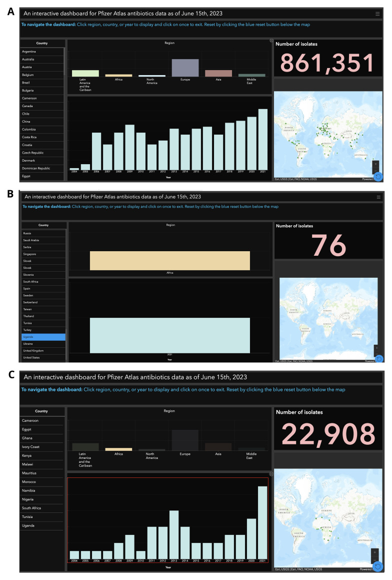Click highlighted Africa bar in panel C Region chart
The image size is (392, 580).
[118, 449]
